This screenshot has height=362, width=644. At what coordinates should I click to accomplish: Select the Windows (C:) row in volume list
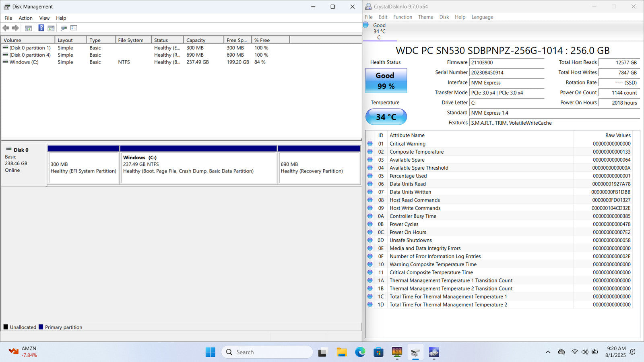point(24,62)
